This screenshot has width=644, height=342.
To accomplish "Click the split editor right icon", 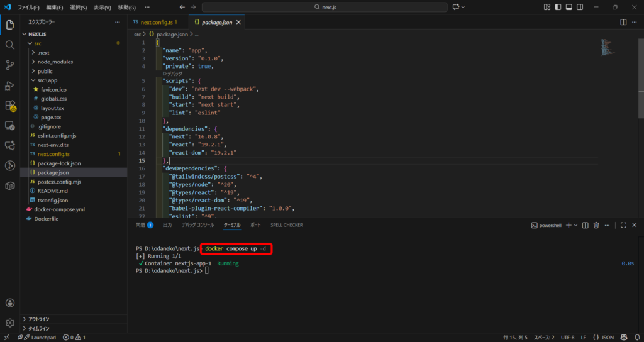I will (623, 22).
